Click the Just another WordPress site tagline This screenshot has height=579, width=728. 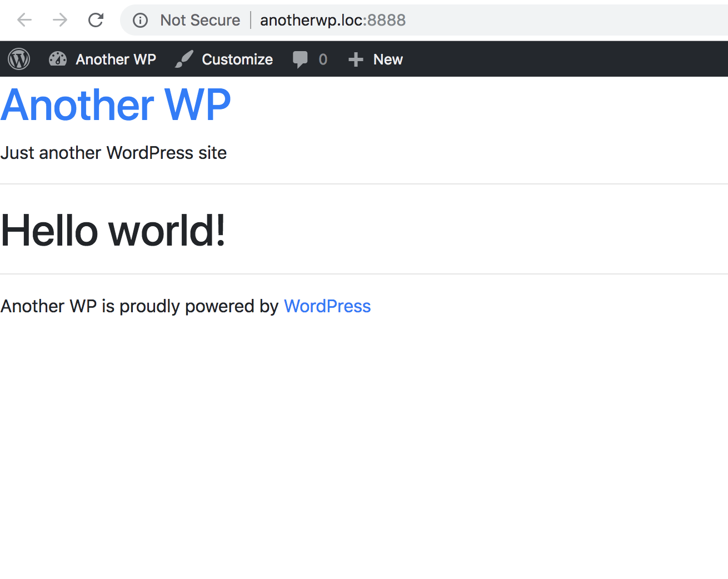click(113, 153)
